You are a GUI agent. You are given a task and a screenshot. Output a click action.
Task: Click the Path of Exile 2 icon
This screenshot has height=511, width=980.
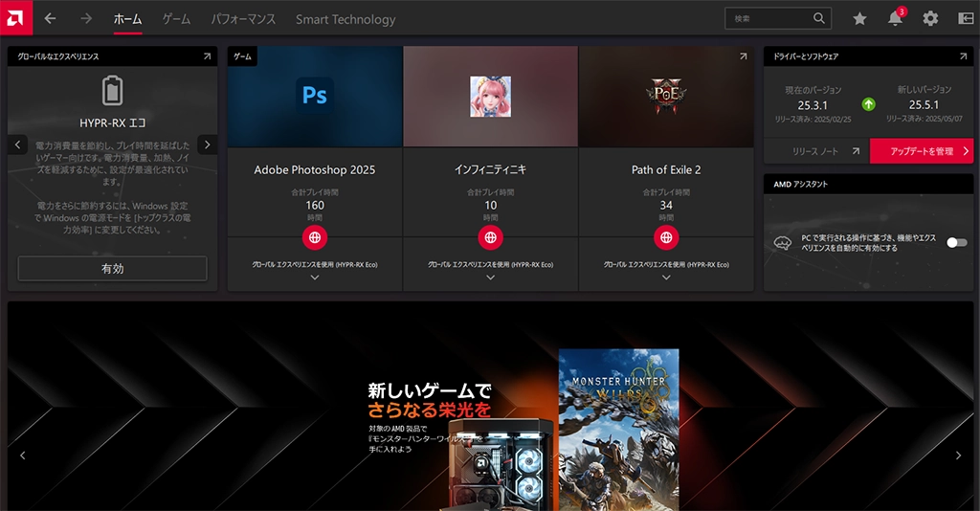[x=666, y=96]
